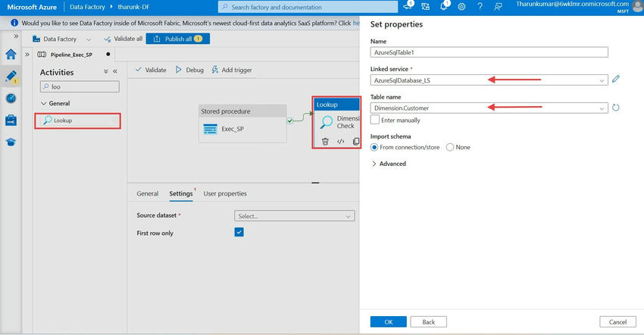Open the announcements megaphone icon in top bar

coord(408,5)
